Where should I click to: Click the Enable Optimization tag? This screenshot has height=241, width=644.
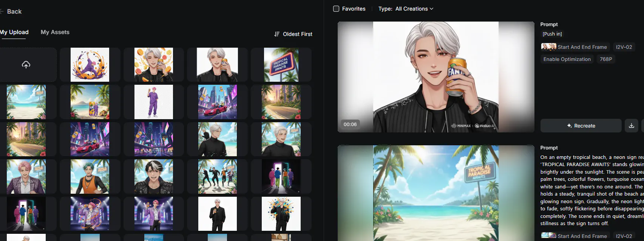[x=567, y=59]
